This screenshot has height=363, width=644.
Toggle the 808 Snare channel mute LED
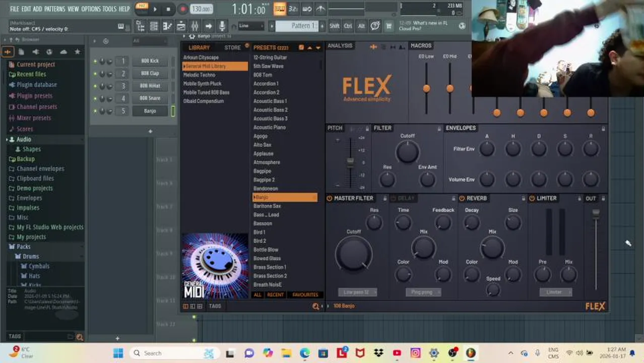95,98
